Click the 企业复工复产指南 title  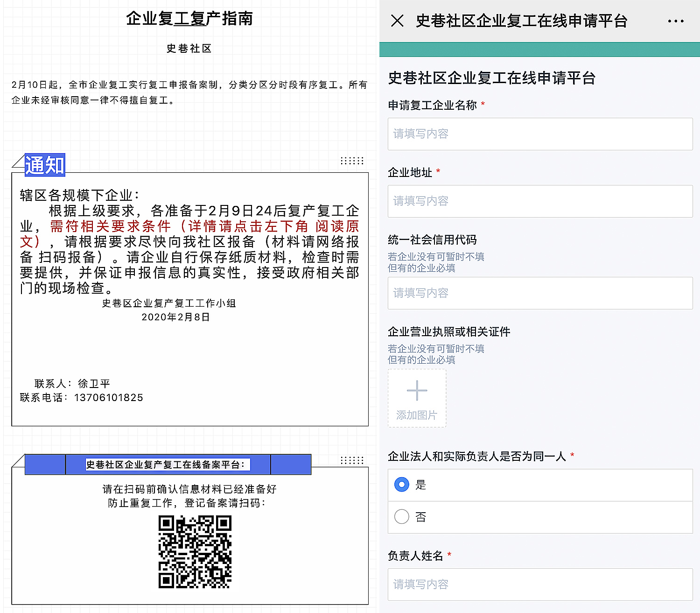(x=189, y=19)
